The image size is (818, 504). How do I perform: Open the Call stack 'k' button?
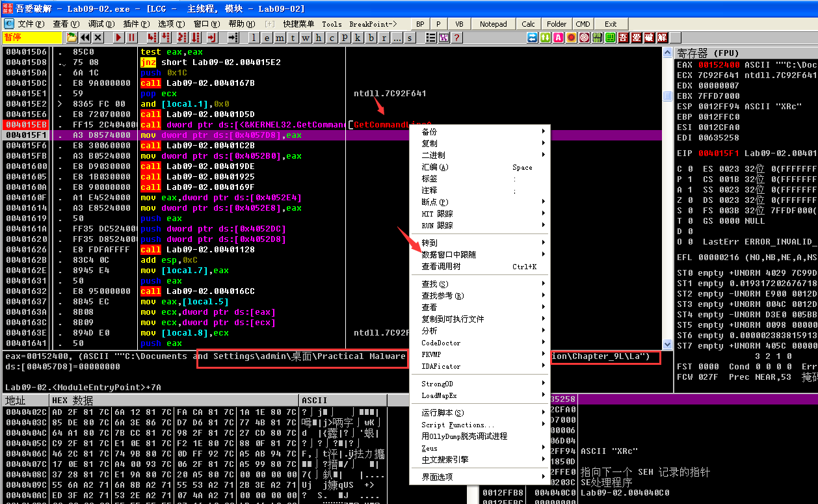tap(358, 38)
